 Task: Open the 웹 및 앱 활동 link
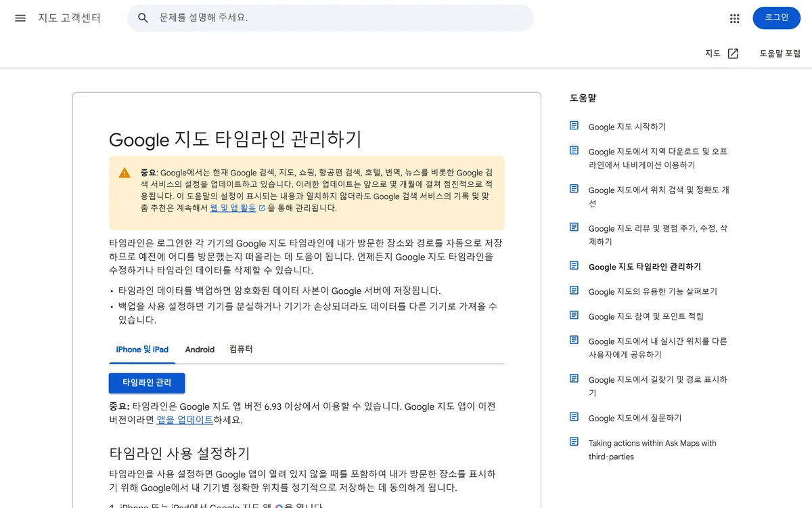click(x=233, y=208)
